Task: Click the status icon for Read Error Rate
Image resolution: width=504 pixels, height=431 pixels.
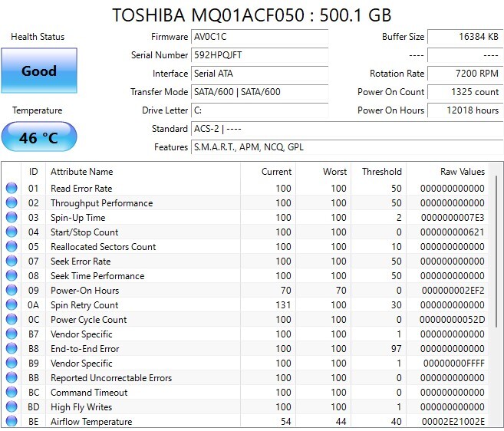Action: click(x=12, y=188)
